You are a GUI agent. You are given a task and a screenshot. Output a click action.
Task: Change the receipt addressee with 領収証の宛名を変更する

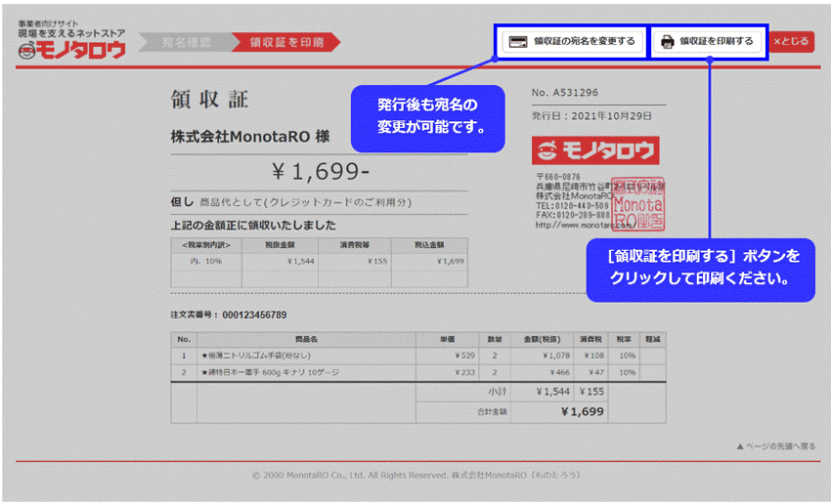571,41
